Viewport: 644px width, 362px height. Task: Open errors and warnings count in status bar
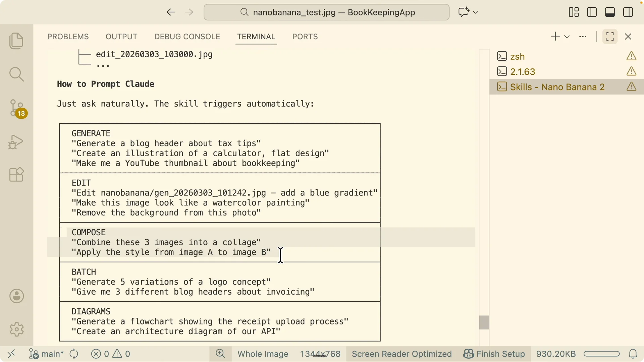[111, 354]
